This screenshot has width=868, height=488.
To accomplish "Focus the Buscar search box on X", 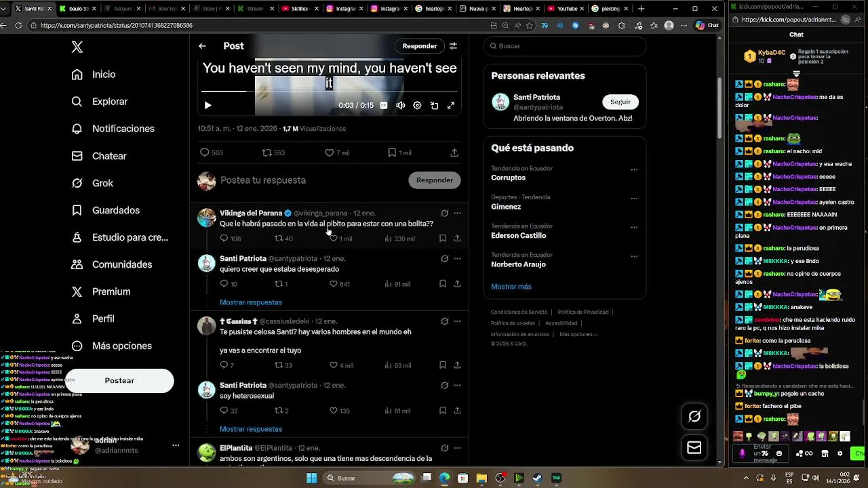I will 564,46.
